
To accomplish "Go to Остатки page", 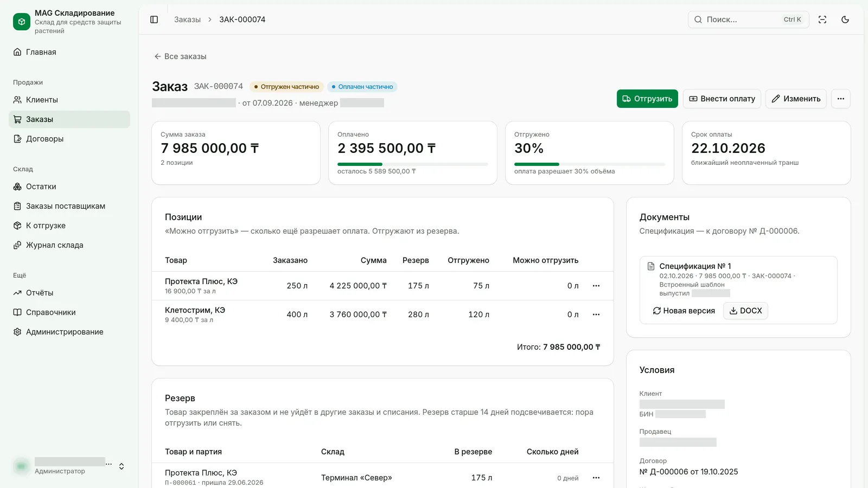I will tap(69, 187).
